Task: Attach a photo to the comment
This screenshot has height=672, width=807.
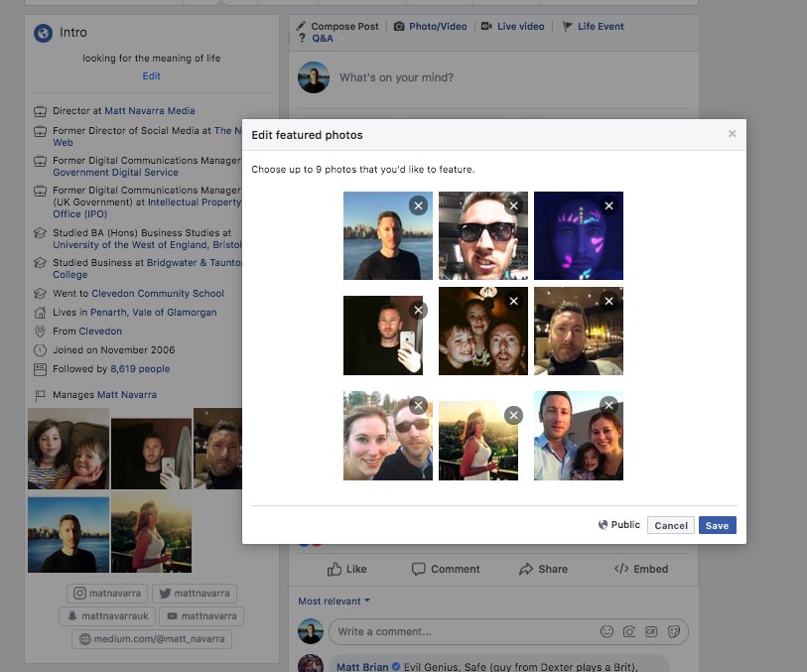Action: (629, 631)
